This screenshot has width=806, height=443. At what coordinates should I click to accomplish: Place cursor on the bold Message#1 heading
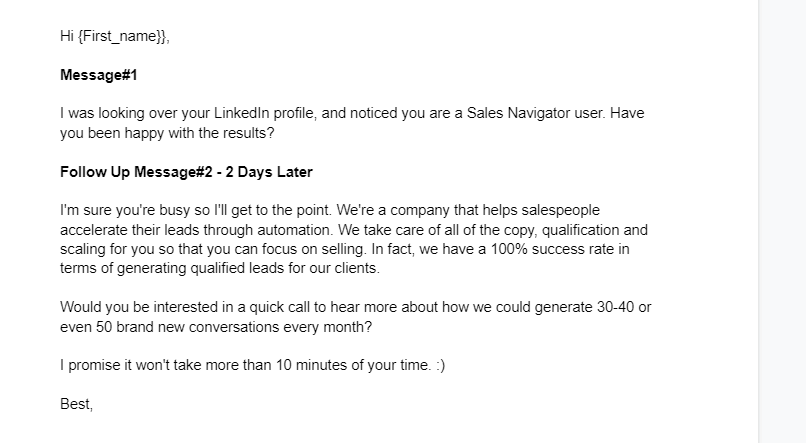point(99,75)
